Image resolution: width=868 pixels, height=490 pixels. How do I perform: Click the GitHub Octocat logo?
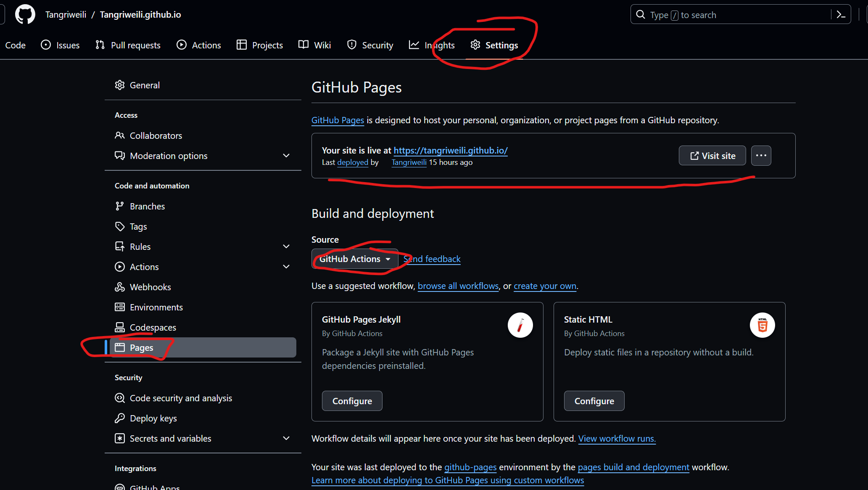[25, 15]
